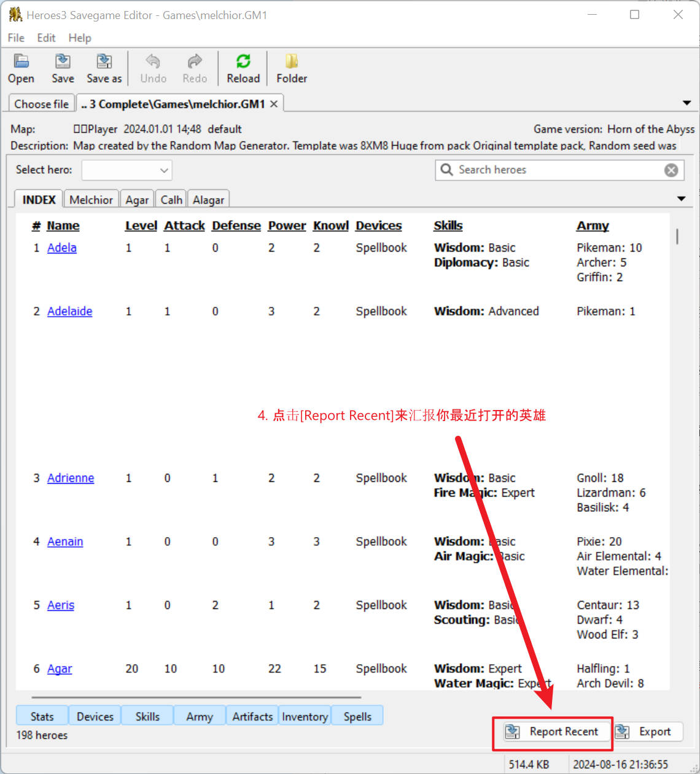Click into the Search heroes field
This screenshot has width=700, height=774.
coord(559,170)
